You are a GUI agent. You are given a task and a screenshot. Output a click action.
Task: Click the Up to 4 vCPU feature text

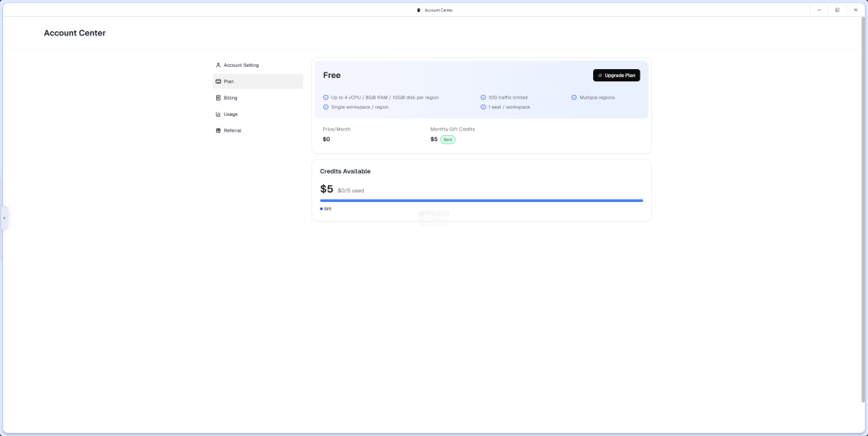click(385, 97)
